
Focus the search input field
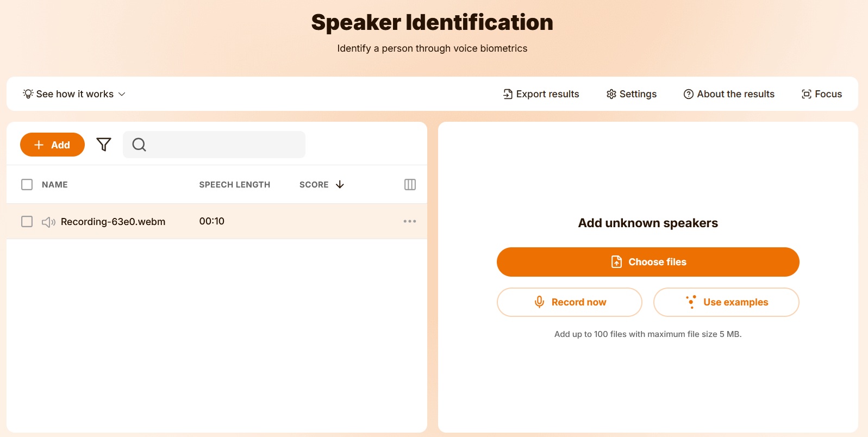pos(223,145)
